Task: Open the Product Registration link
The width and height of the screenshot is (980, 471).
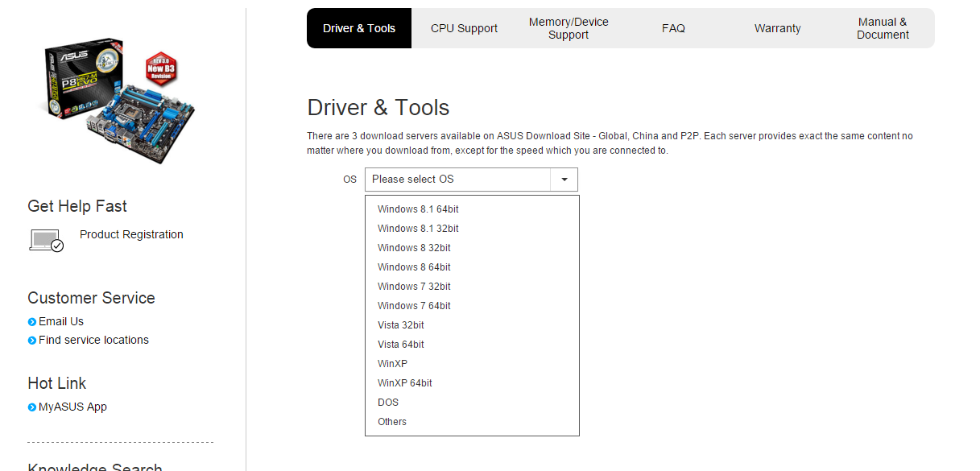Action: (x=131, y=234)
